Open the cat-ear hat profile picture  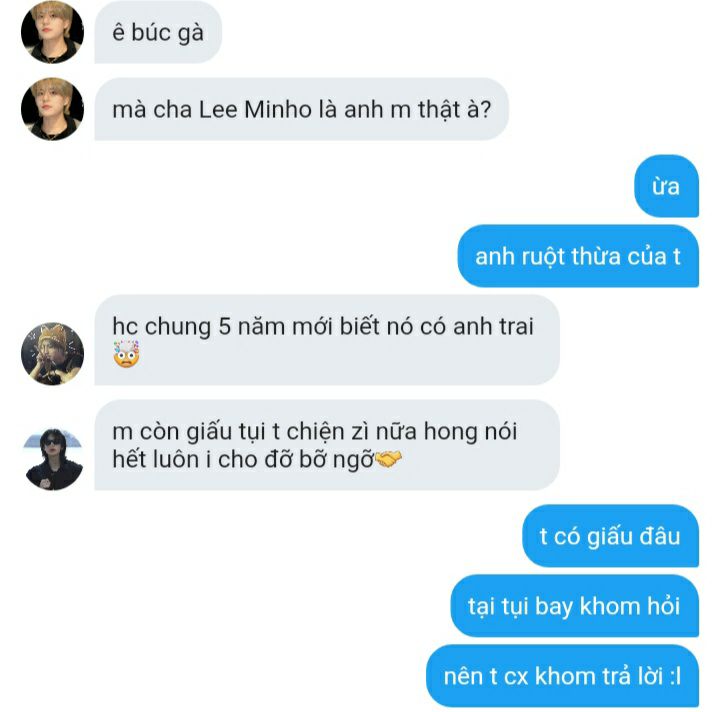point(52,353)
